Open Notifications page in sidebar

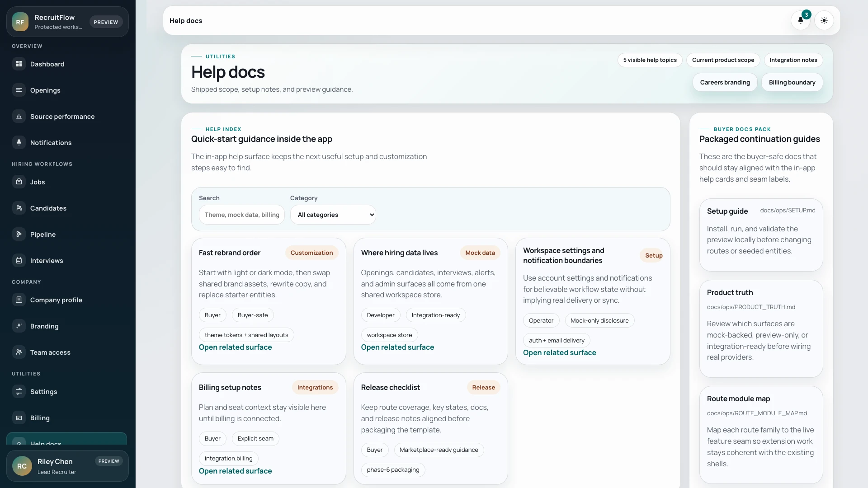[x=67, y=143]
